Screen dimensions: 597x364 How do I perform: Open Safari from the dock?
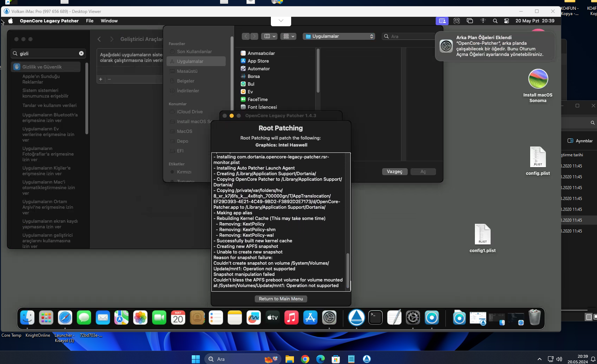[x=65, y=318]
